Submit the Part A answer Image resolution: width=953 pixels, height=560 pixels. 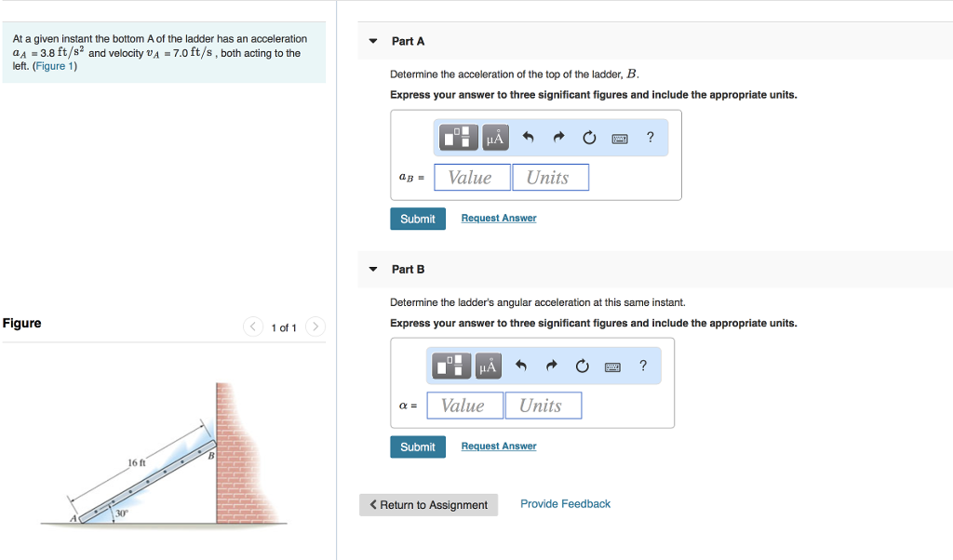418,219
